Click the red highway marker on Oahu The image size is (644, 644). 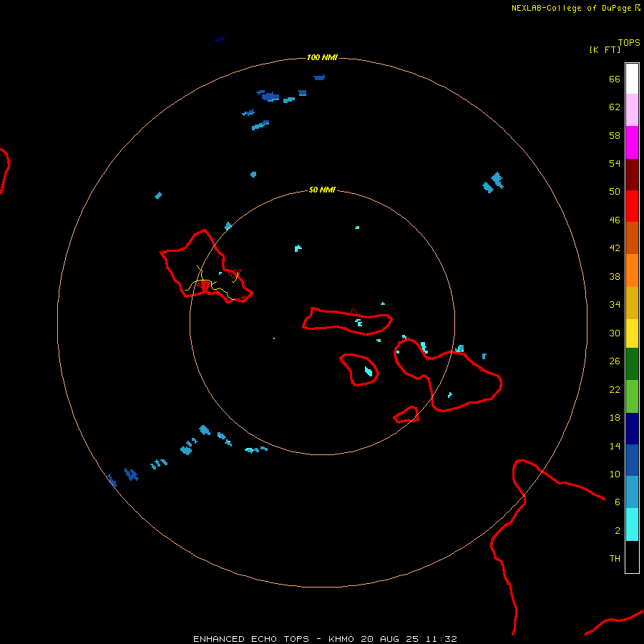click(205, 286)
